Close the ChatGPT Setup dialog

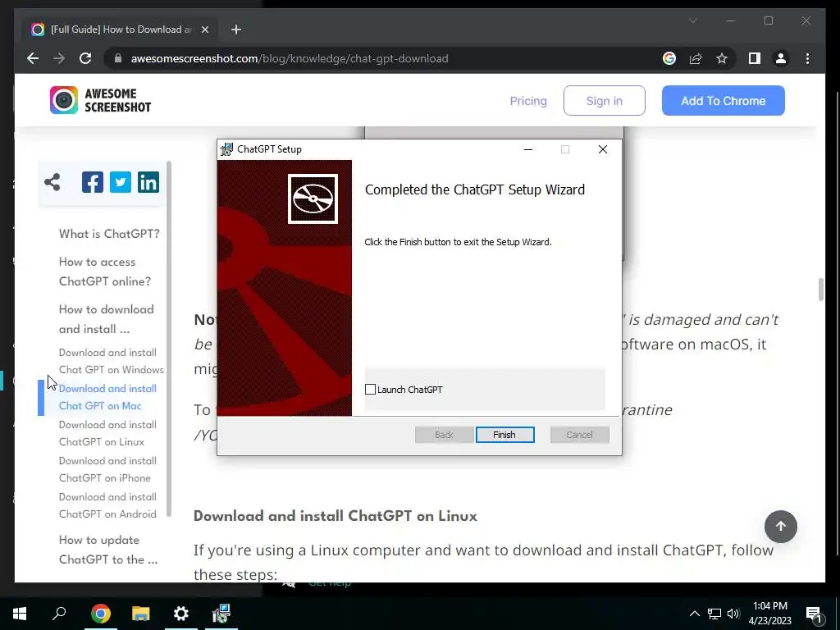(x=603, y=149)
